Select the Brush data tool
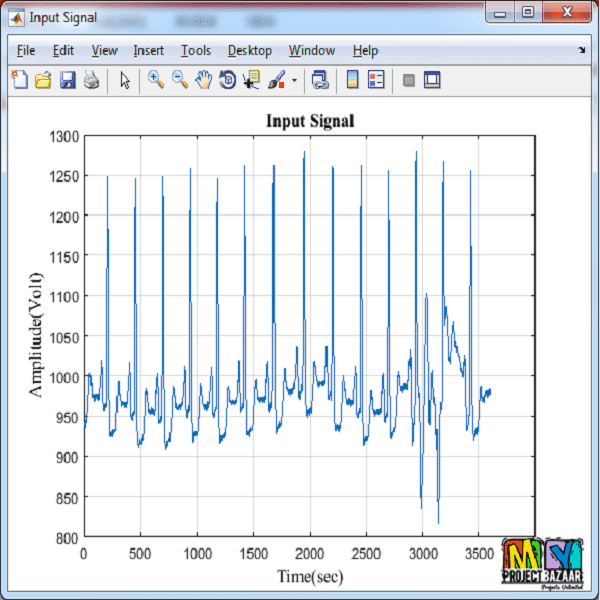Viewport: 600px width, 600px height. point(277,80)
